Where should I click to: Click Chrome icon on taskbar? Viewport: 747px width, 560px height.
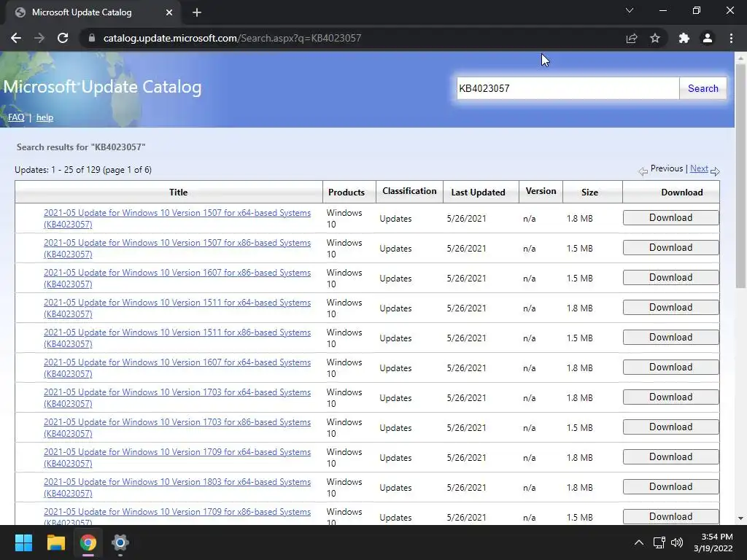pos(88,542)
